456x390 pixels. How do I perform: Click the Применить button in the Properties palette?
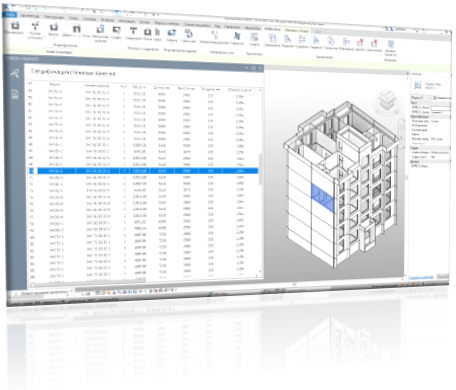[443, 277]
